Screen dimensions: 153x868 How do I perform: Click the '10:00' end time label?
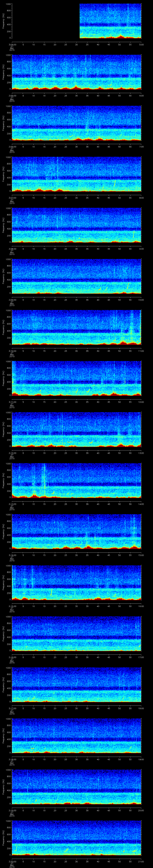pos(141,300)
